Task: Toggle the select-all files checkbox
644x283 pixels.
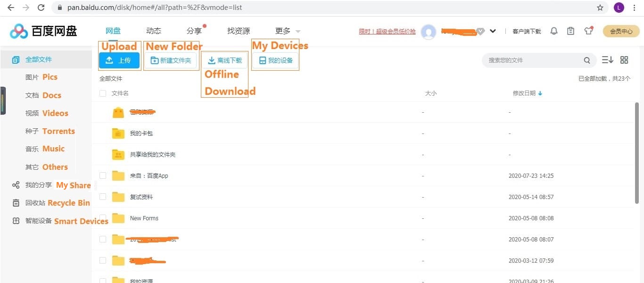Action: pyautogui.click(x=103, y=93)
